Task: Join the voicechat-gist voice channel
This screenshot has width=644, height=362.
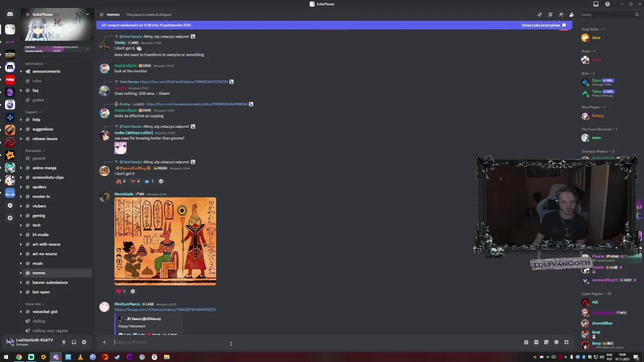Action: [x=56, y=312]
